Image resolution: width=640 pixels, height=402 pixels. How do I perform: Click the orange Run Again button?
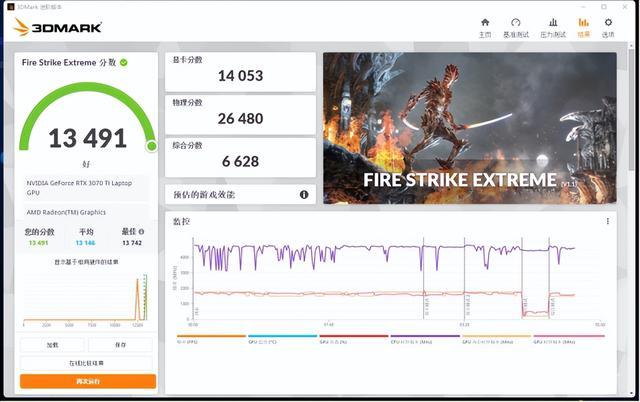coord(88,381)
